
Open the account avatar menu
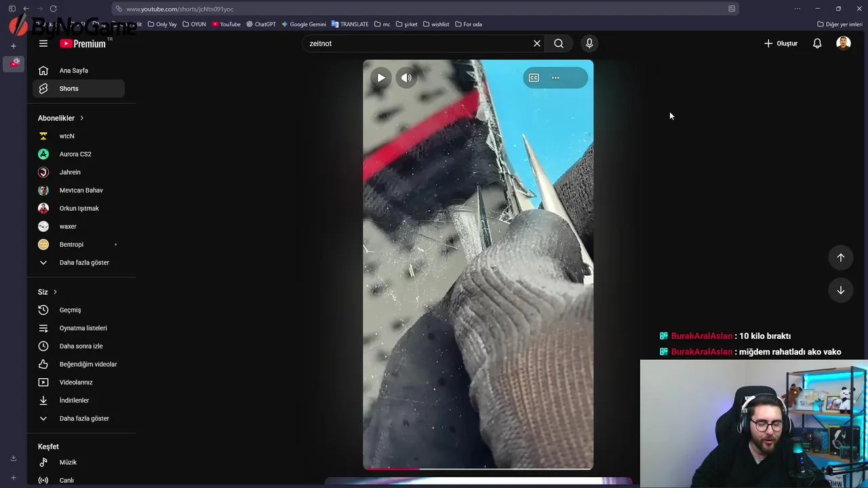coord(844,43)
